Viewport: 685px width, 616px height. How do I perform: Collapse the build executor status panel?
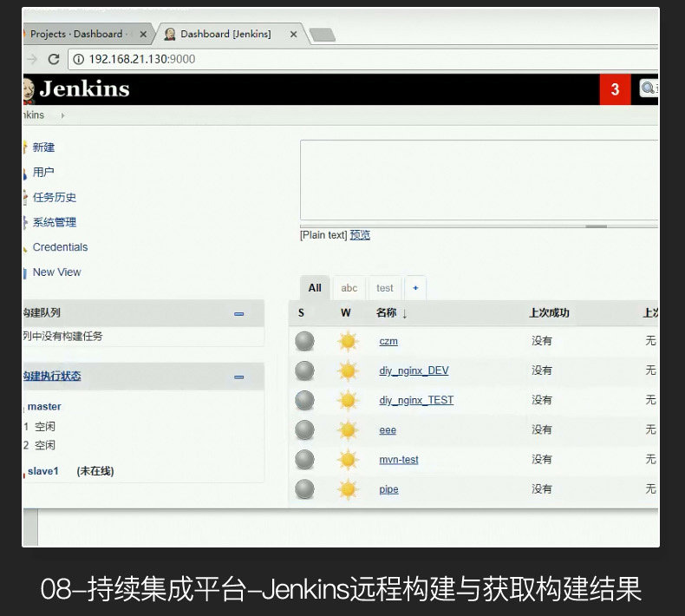pyautogui.click(x=239, y=377)
